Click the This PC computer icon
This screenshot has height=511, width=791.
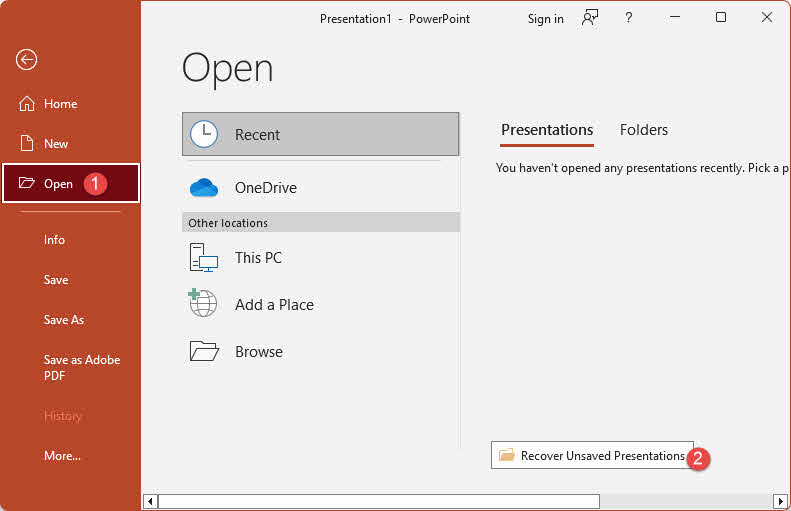[204, 257]
